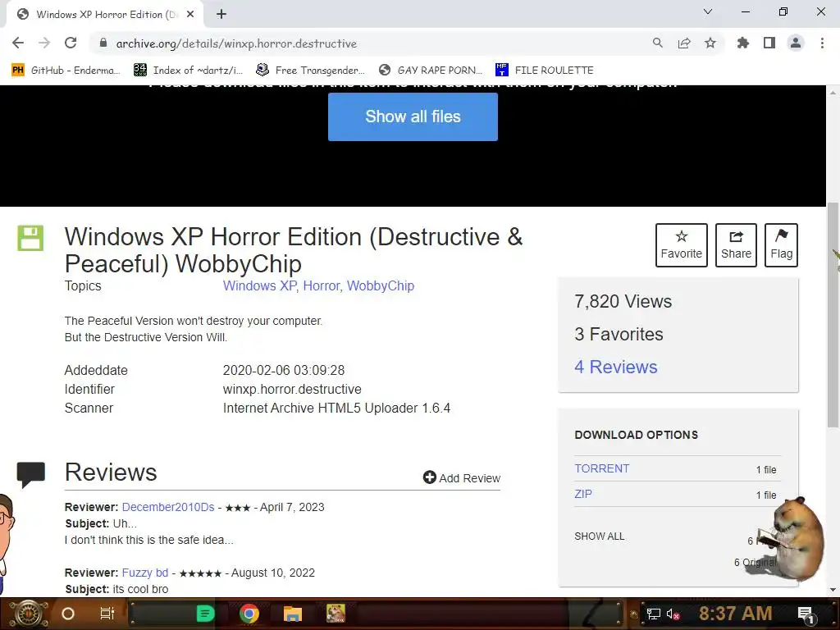Click the 7,820 Views text
This screenshot has width=840, height=630.
point(623,302)
